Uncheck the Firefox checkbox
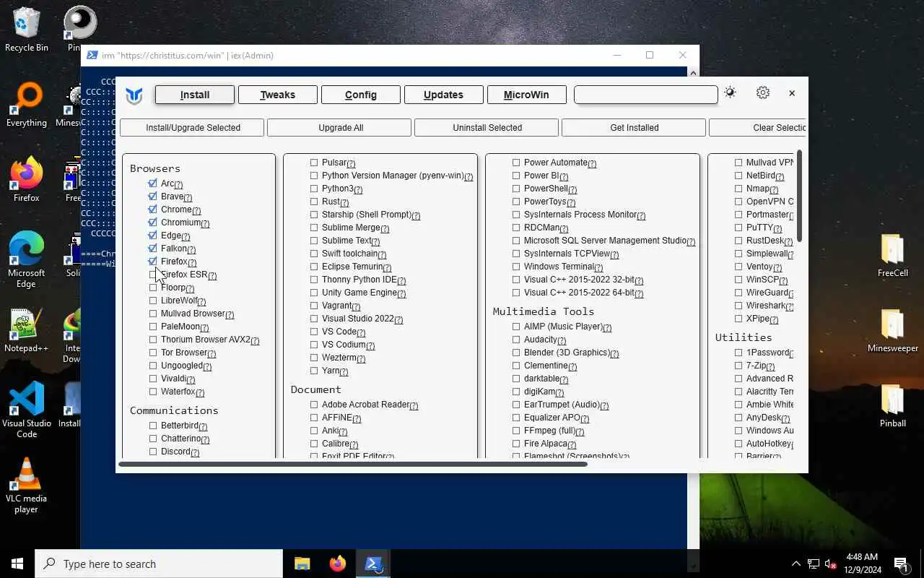Image resolution: width=924 pixels, height=578 pixels. (153, 262)
